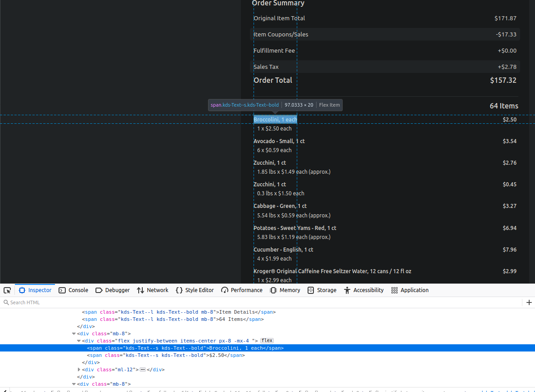Click the 64 Items count heading
Screen dimensions: 535x392
coord(504,106)
